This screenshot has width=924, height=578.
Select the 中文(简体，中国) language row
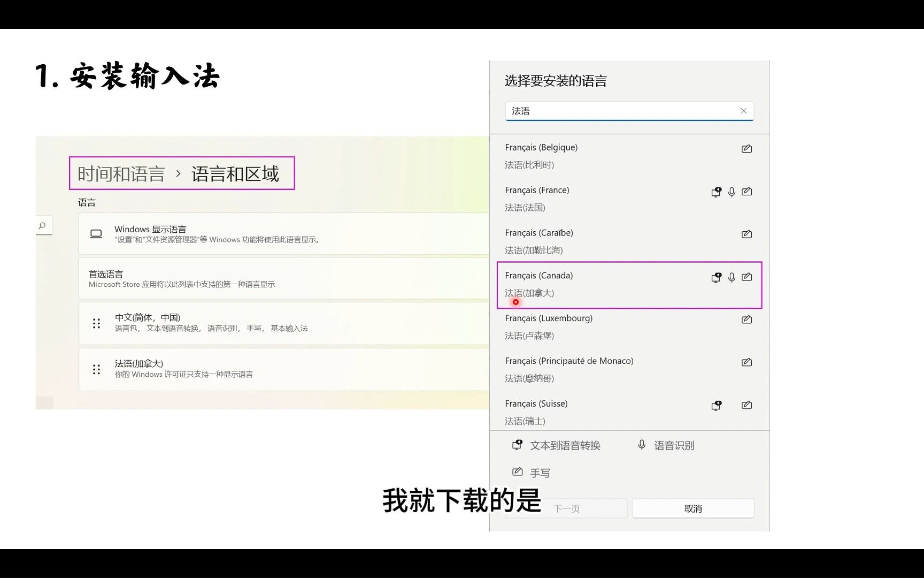[x=284, y=323]
